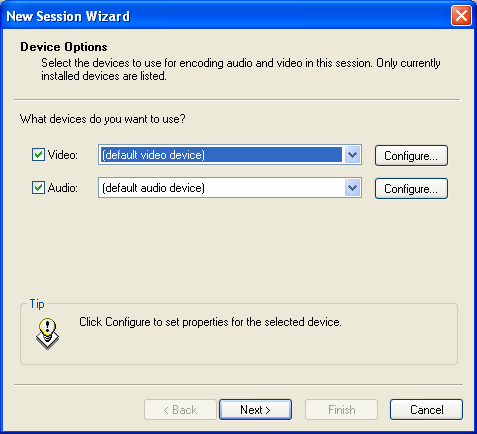Click the Audio label text
This screenshot has width=477, height=434.
click(x=63, y=188)
